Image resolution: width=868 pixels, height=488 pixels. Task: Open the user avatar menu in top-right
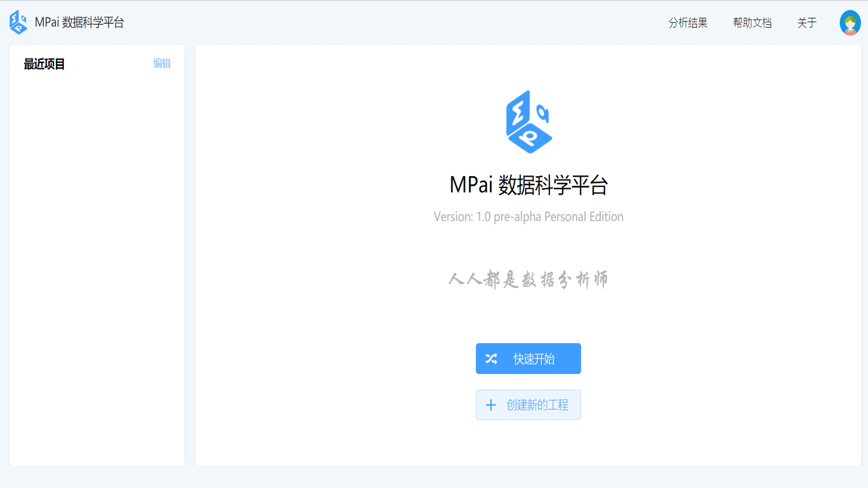point(850,22)
